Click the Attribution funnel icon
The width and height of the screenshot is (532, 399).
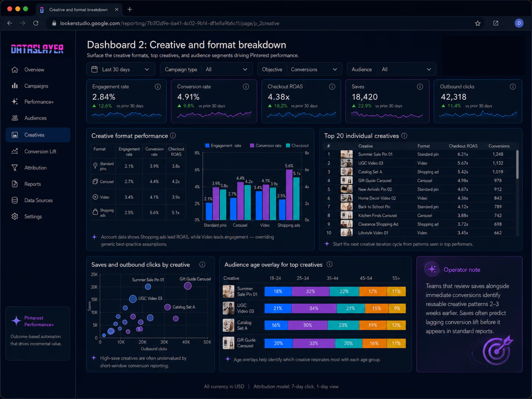pyautogui.click(x=15, y=168)
